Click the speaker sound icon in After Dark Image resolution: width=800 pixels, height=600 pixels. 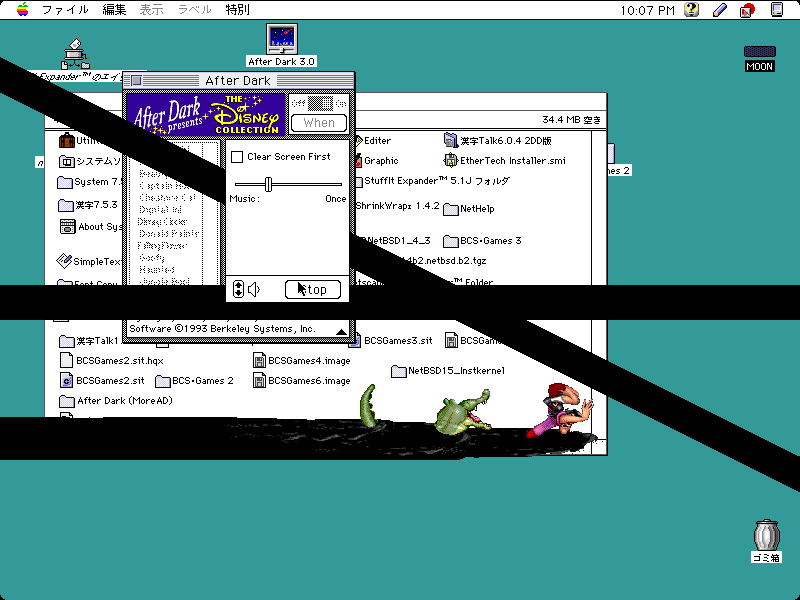(254, 290)
